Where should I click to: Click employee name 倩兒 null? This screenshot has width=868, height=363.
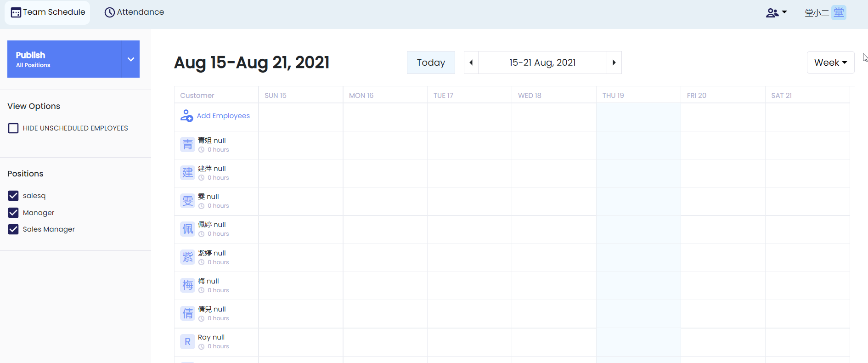pos(212,309)
